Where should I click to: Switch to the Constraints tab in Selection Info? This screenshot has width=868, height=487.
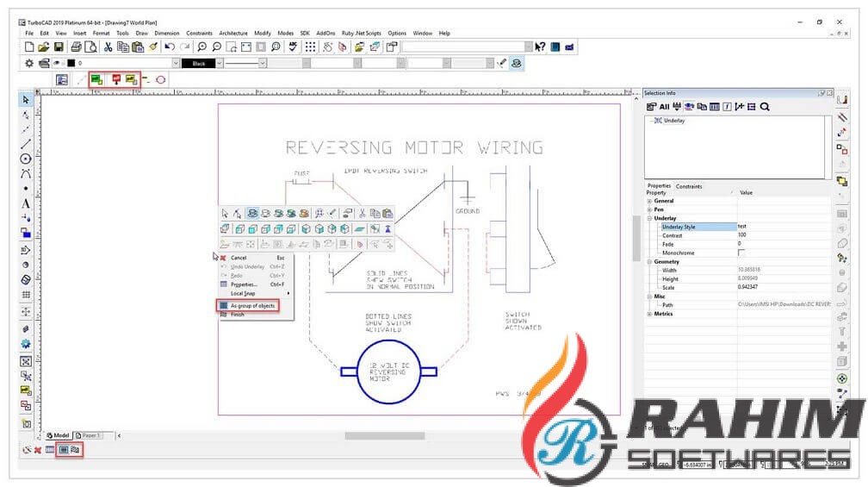689,187
